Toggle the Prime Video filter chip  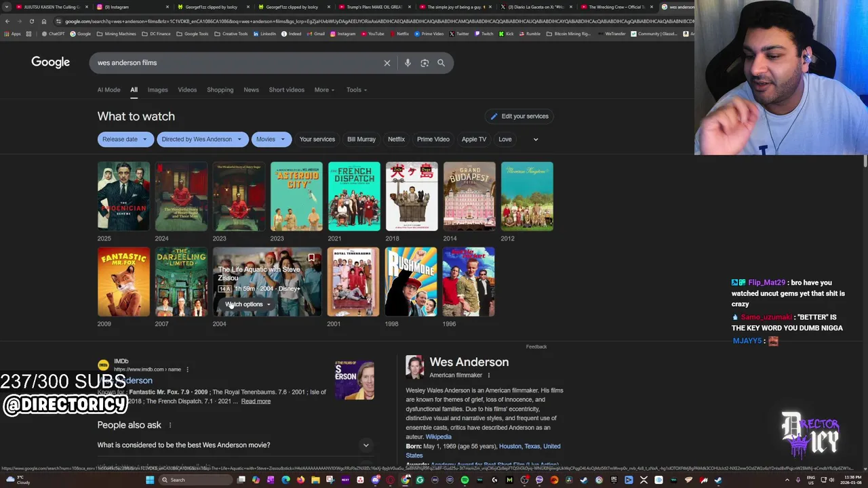[433, 140]
